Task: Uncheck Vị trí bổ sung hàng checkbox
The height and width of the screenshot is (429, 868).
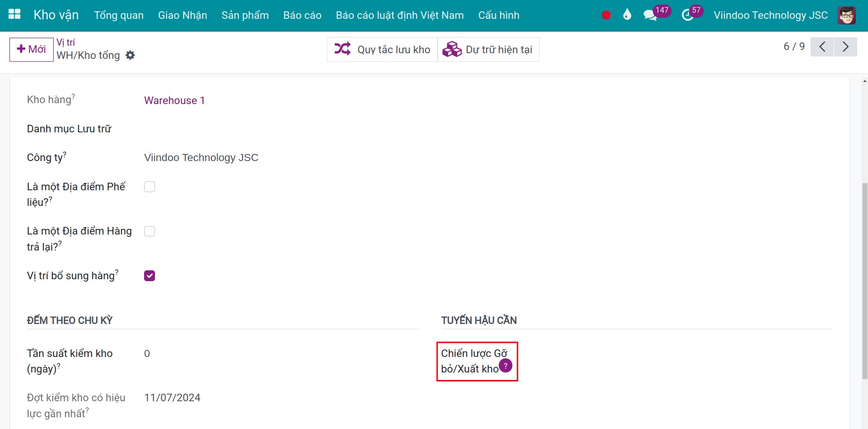Action: point(149,276)
